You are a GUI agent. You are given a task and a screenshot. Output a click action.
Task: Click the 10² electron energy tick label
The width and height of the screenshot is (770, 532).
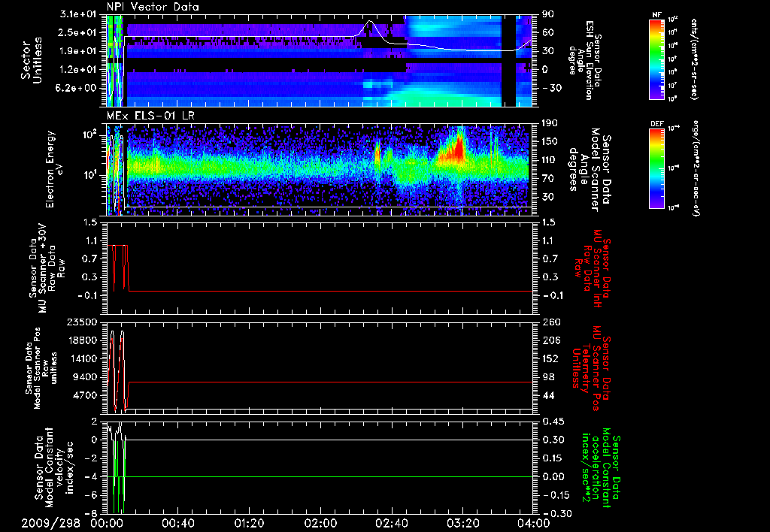click(x=92, y=135)
